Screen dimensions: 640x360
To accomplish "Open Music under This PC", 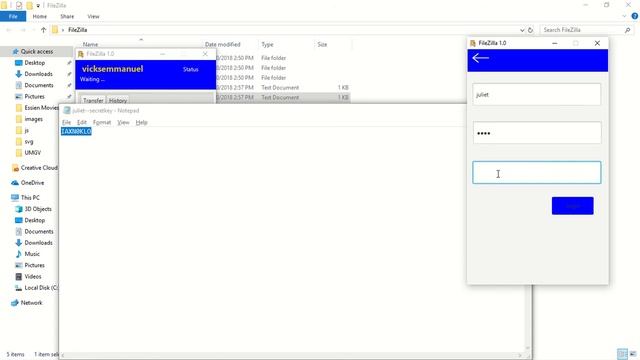I will 32,254.
